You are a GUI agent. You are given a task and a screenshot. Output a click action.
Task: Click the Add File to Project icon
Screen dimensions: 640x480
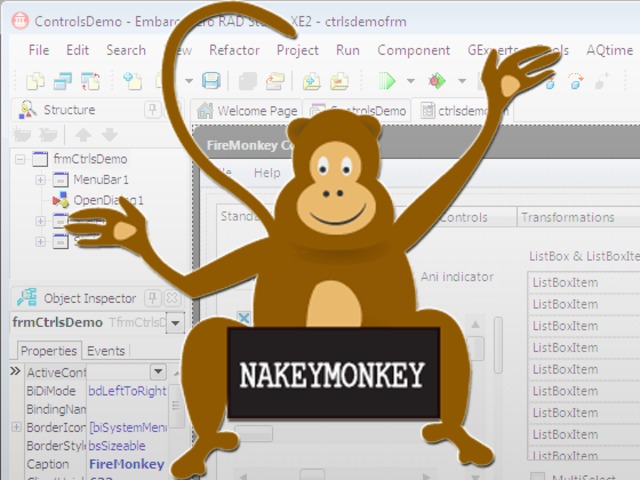311,81
